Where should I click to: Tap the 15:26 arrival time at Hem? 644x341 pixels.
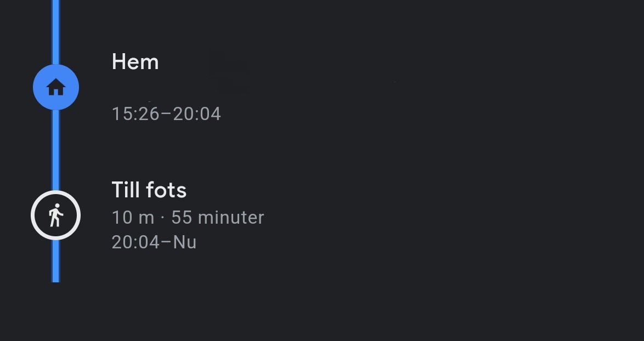click(x=135, y=113)
